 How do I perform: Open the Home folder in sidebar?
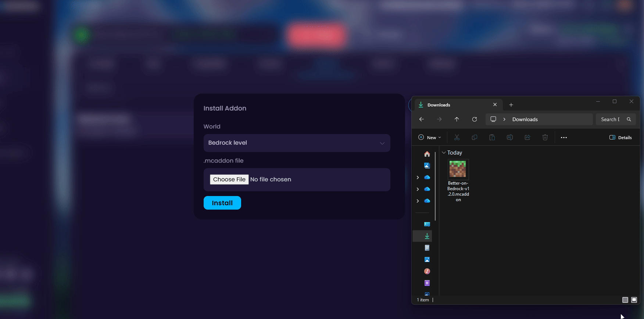[x=427, y=154]
